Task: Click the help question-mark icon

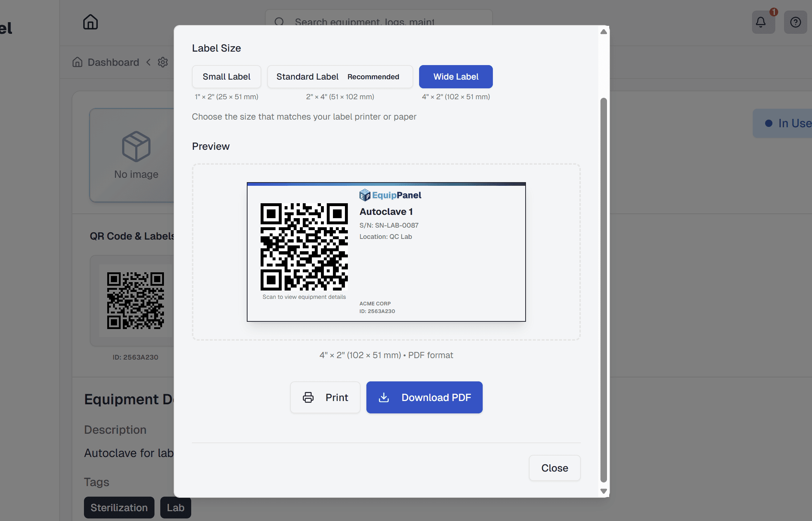Action: [795, 22]
